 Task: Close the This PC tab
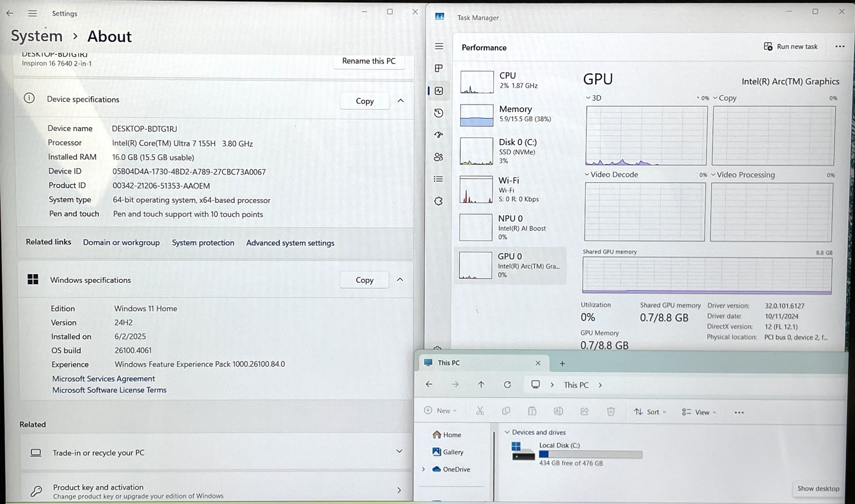pos(538,363)
